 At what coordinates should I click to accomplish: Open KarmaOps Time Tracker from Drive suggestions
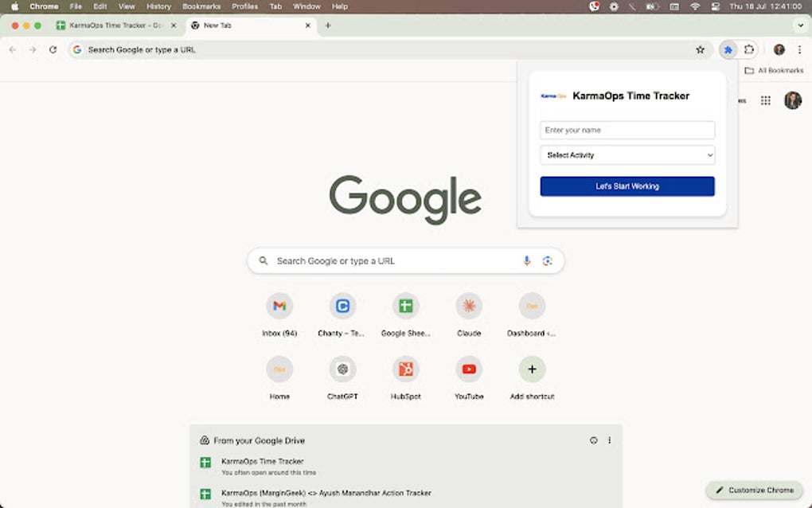pyautogui.click(x=263, y=460)
